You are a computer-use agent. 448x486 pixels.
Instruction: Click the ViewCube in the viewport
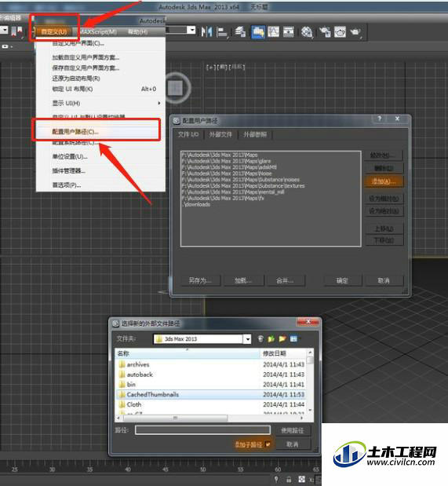click(x=176, y=88)
